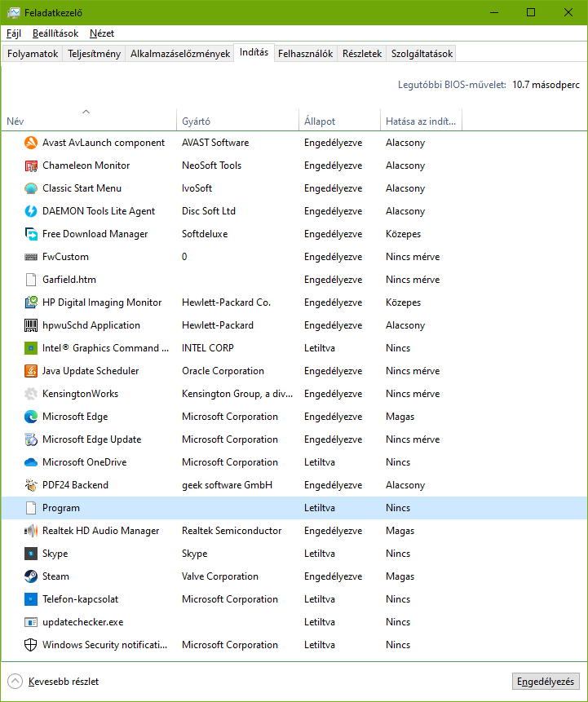588x702 pixels.
Task: Select the Indítás tab
Action: pos(254,52)
